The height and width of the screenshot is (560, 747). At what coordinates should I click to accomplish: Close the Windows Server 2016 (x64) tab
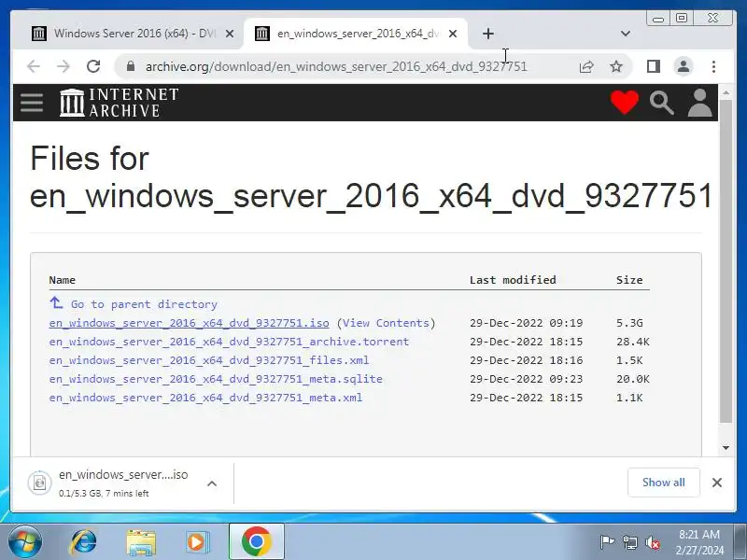tap(230, 34)
